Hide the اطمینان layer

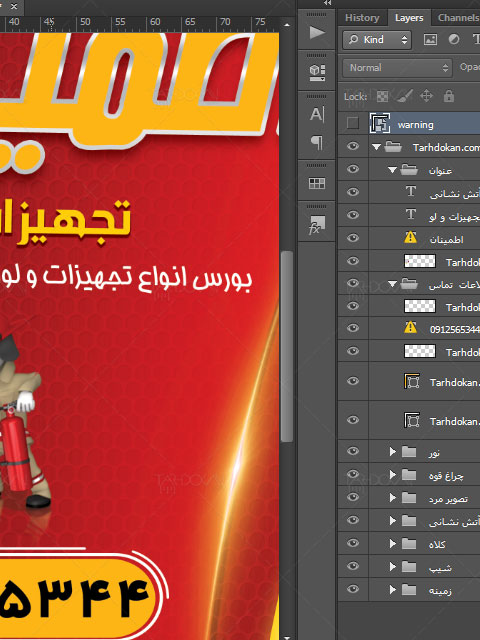(353, 238)
